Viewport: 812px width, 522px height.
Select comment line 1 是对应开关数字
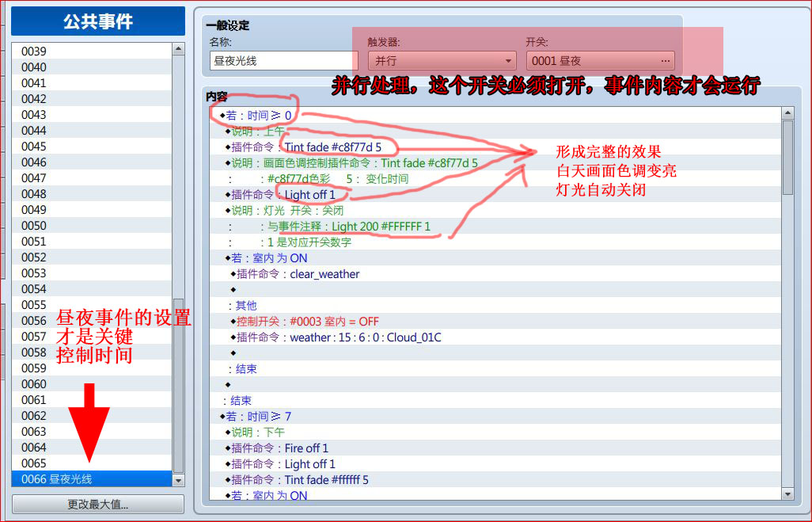(495, 242)
